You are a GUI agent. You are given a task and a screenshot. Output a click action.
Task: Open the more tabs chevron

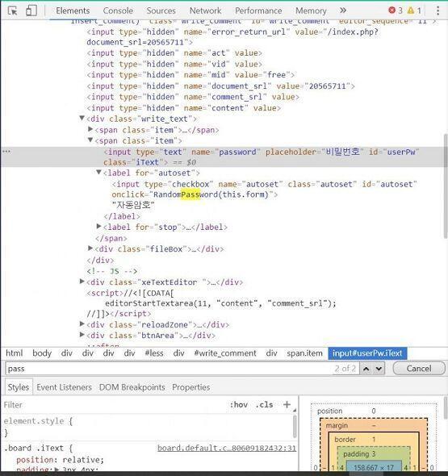[343, 10]
